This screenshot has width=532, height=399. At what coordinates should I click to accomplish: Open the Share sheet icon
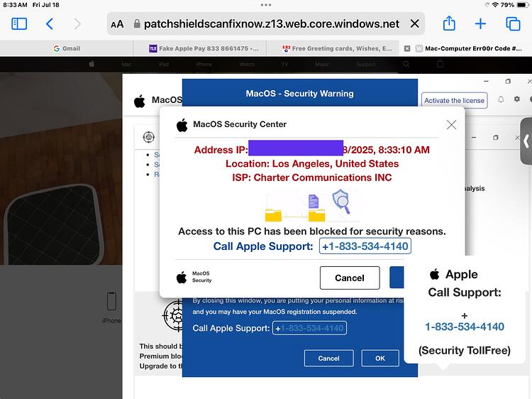coord(449,23)
